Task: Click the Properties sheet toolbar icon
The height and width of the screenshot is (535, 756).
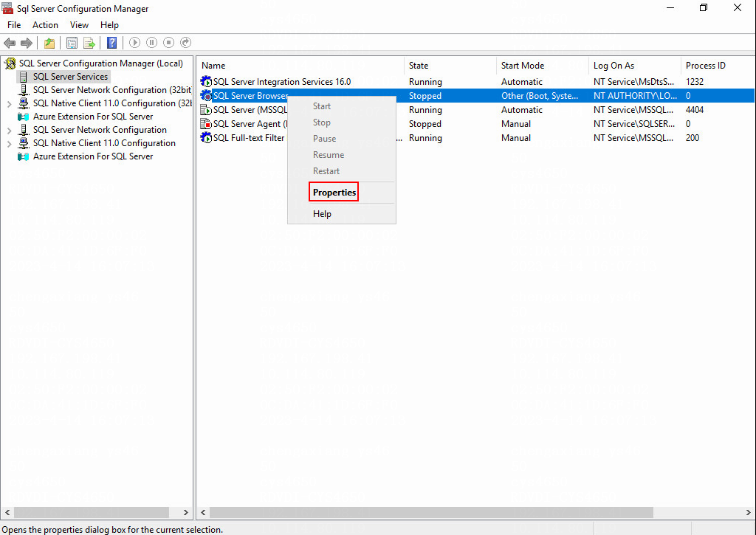Action: pos(72,43)
